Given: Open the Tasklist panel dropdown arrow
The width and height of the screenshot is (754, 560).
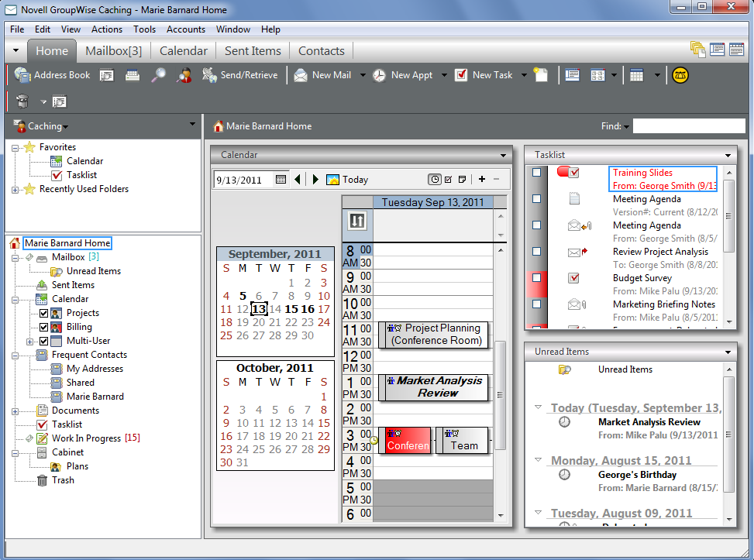Looking at the screenshot, I should coord(728,156).
